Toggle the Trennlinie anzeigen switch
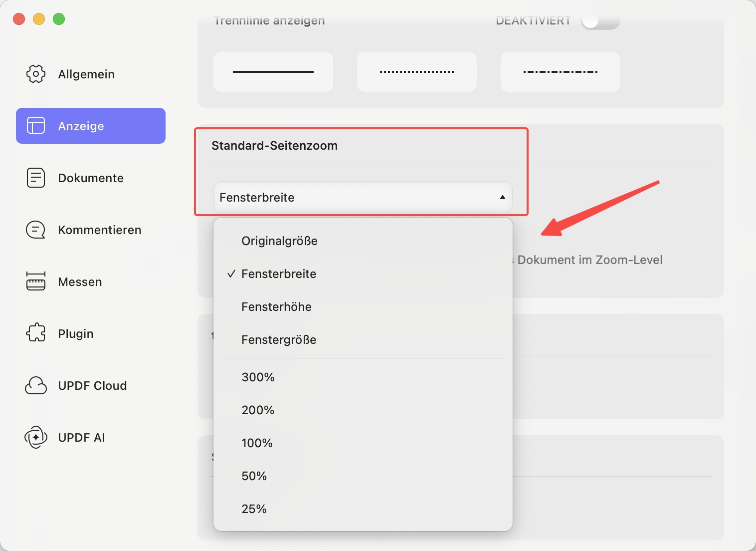The height and width of the screenshot is (551, 756). 600,21
